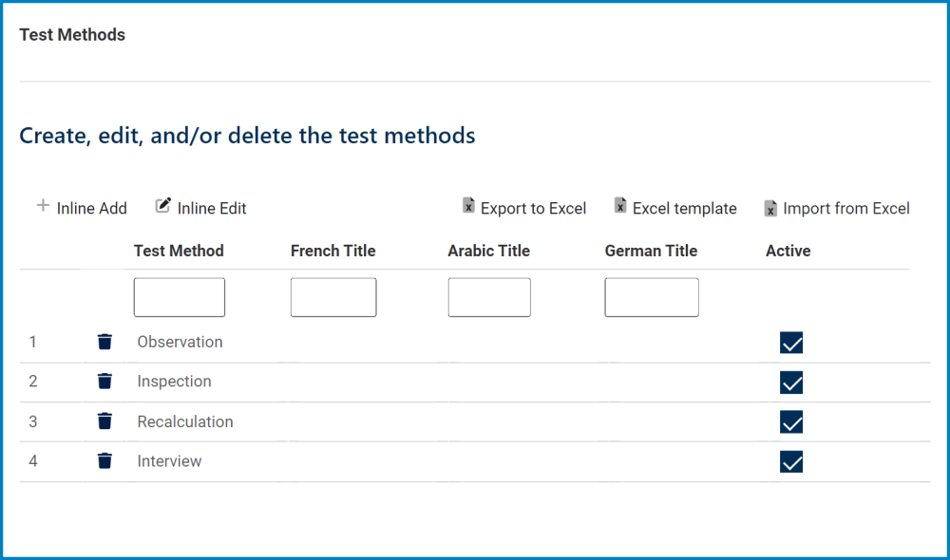Click the Arabic Title search box
950x560 pixels.
tap(488, 297)
